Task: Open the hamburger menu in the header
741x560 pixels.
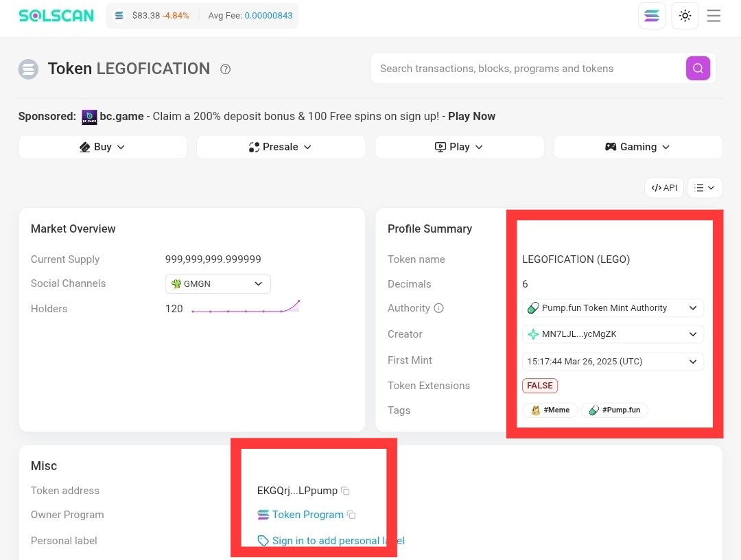Action: coord(713,16)
